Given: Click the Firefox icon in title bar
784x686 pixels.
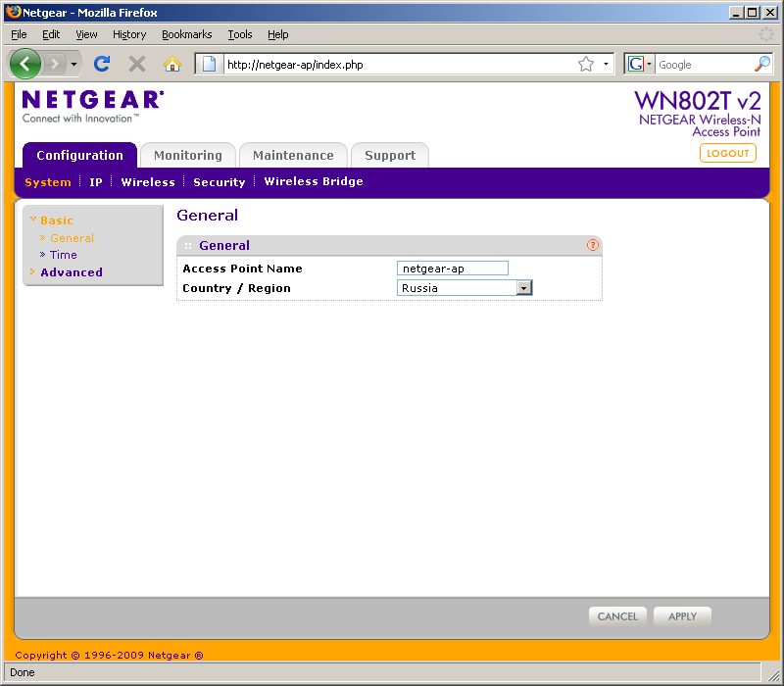Looking at the screenshot, I should (14, 12).
